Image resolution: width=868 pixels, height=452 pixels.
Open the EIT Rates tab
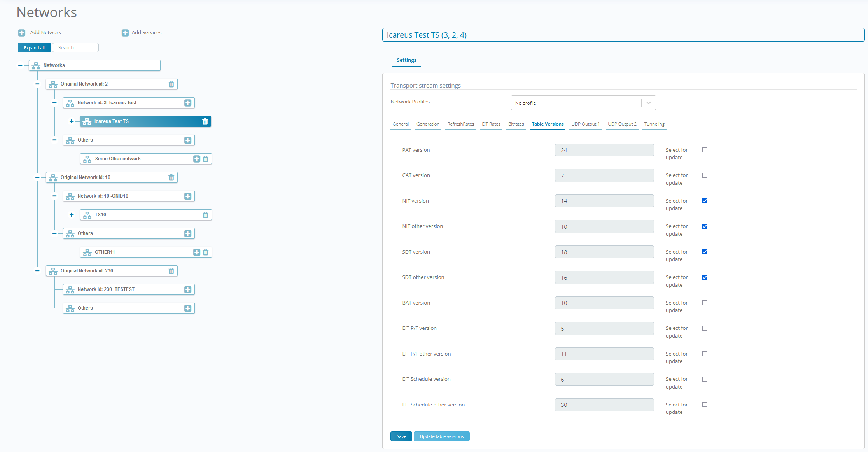[491, 124]
